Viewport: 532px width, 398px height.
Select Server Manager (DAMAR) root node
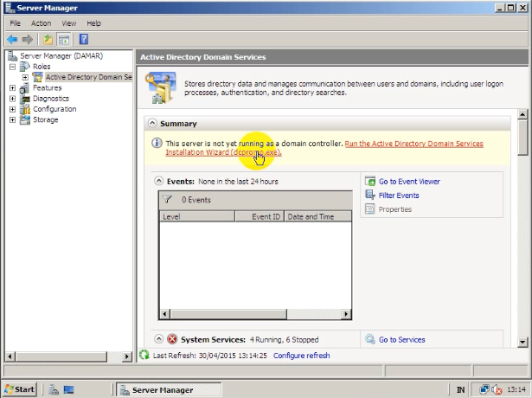coord(61,55)
